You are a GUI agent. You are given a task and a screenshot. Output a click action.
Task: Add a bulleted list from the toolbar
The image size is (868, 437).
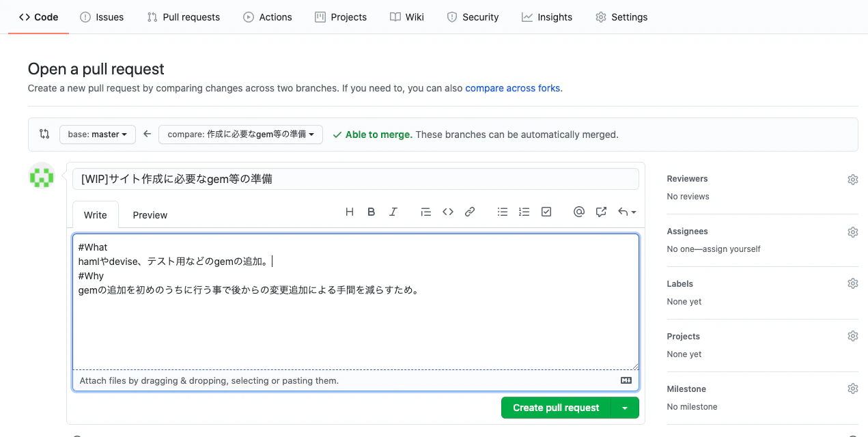tap(503, 212)
